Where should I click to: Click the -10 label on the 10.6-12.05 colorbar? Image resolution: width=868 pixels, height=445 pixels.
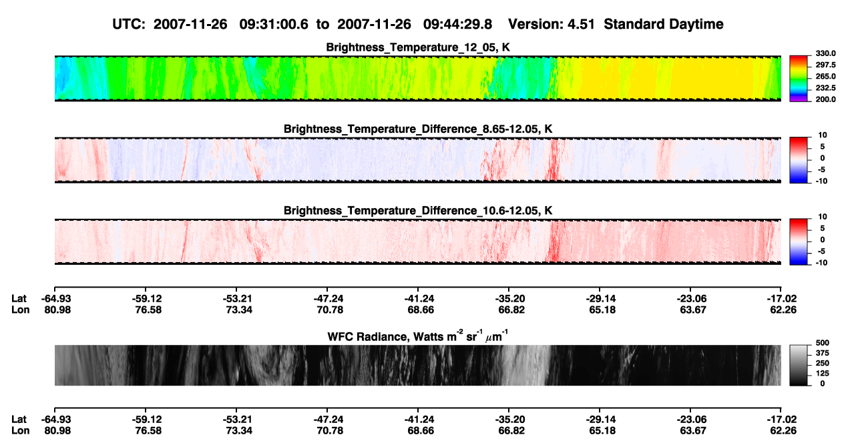tap(822, 262)
